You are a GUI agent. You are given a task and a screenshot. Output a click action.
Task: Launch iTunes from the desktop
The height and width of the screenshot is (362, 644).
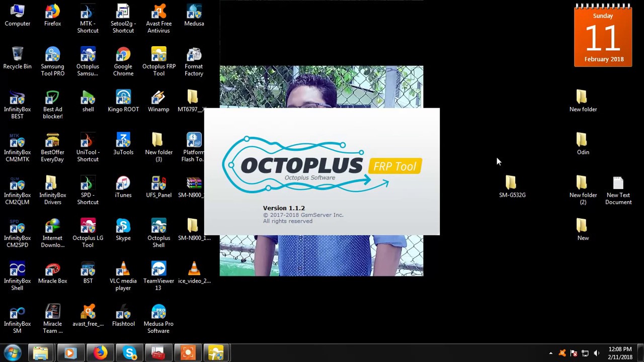coord(123,187)
